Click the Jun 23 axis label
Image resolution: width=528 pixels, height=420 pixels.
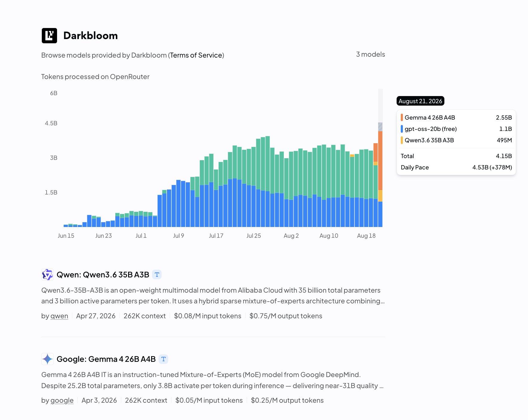pos(104,236)
